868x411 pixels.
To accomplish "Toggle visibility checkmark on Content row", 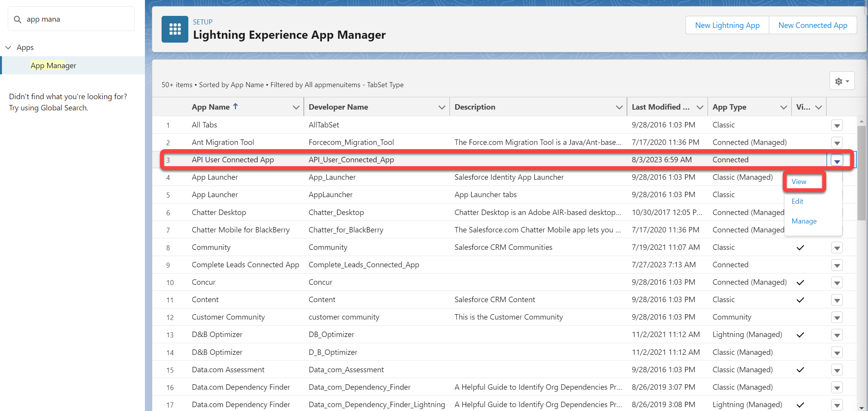I will point(800,300).
